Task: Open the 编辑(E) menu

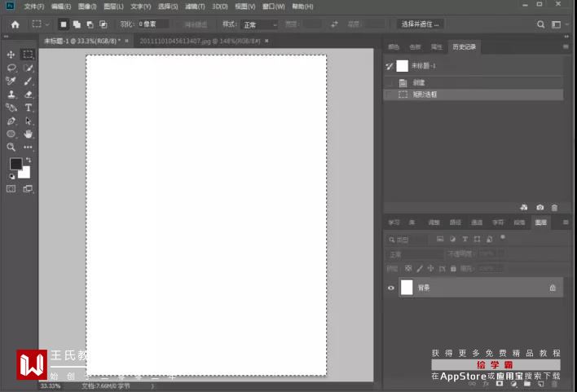Action: pyautogui.click(x=61, y=7)
